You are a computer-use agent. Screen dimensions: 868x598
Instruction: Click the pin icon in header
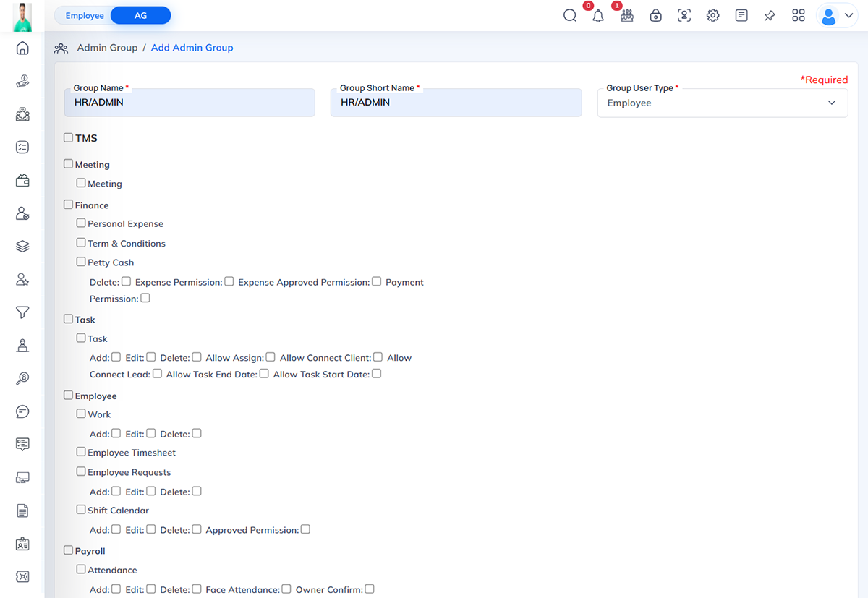pos(770,15)
